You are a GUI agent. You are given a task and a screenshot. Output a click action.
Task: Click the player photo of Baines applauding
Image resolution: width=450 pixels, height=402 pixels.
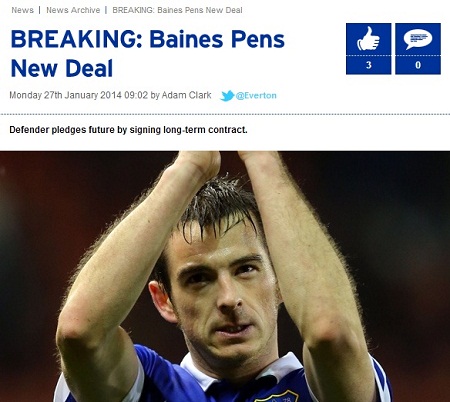click(x=225, y=276)
